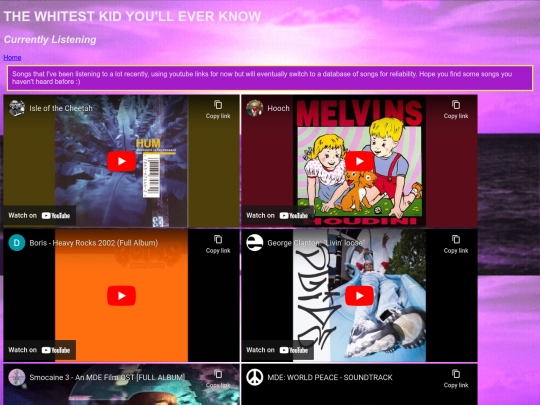Click the 'Currently Listening' subheading
540x405 pixels.
[x=50, y=40]
